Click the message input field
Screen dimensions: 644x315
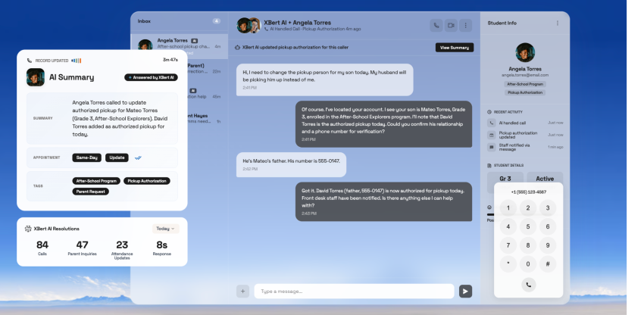click(x=354, y=292)
